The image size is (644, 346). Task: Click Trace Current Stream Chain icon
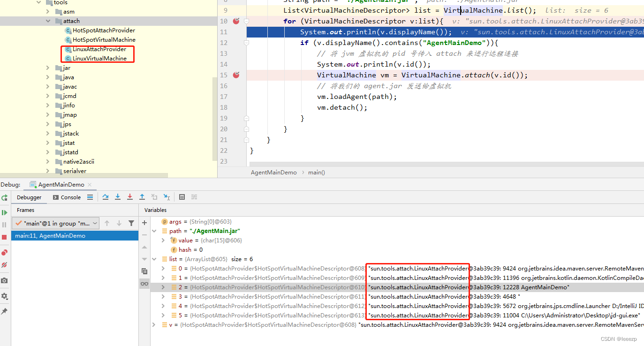194,197
